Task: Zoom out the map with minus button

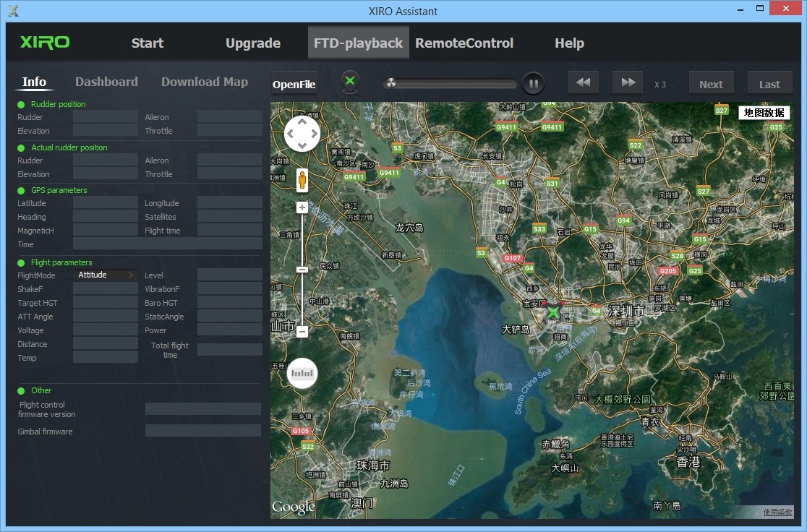Action: click(x=302, y=332)
